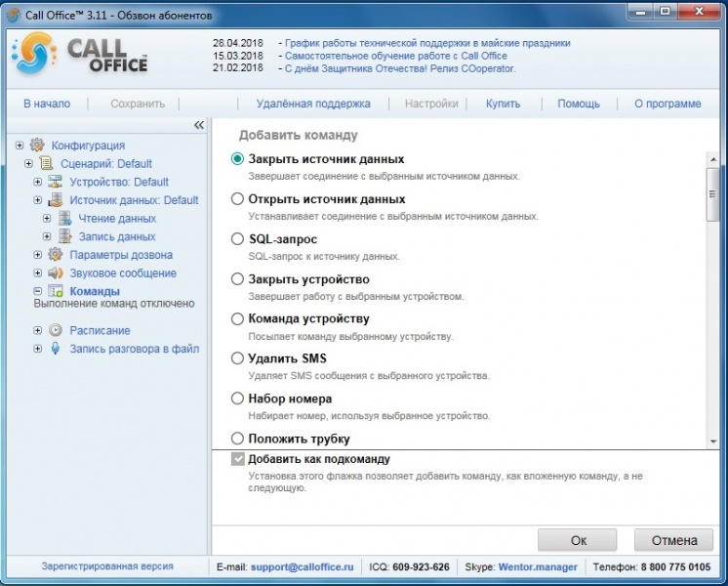Click Зарегистрированная версия status link

pos(107,566)
